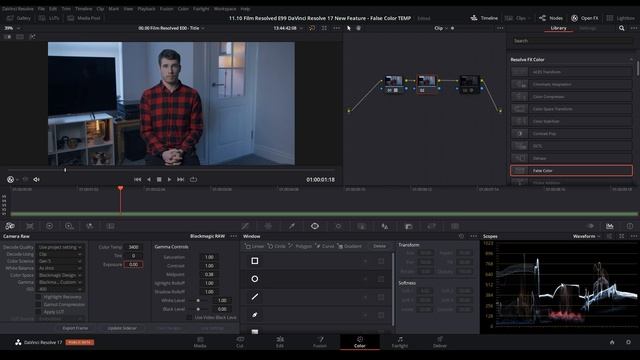Switch to the Edit page
Viewport: 640px width, 360px height.
tap(280, 342)
